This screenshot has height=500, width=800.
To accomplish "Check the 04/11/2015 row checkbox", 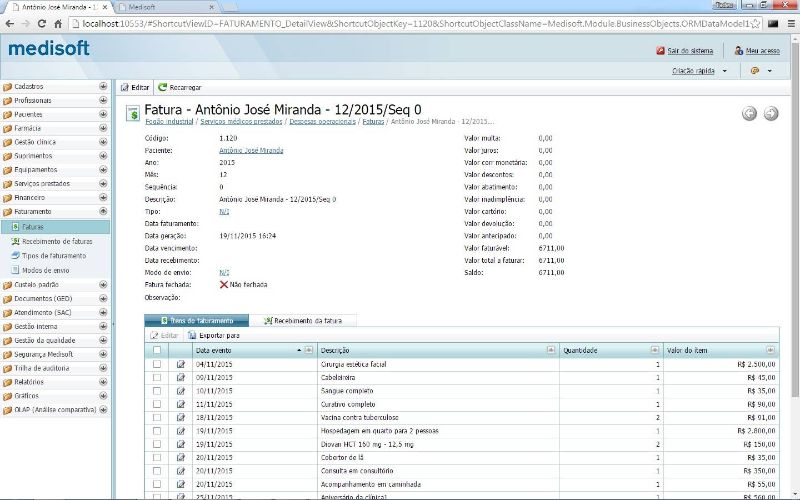I will pos(157,364).
